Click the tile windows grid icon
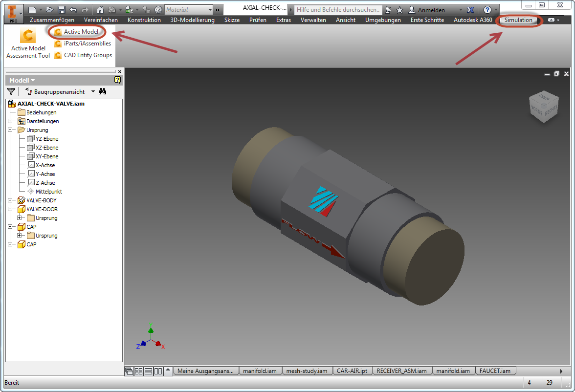This screenshot has height=392, width=575. coord(139,371)
